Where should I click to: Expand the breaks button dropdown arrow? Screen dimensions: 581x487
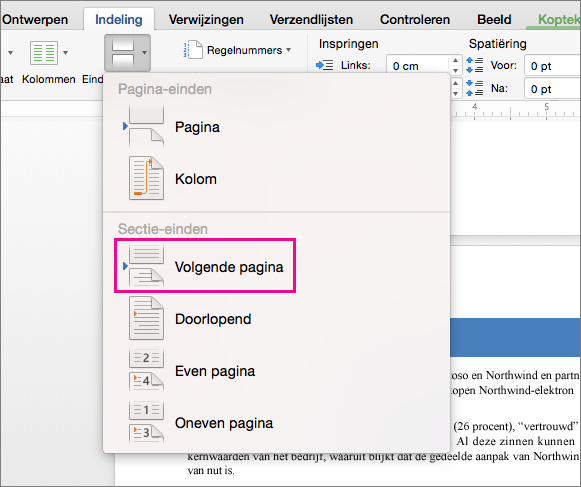coord(145,53)
